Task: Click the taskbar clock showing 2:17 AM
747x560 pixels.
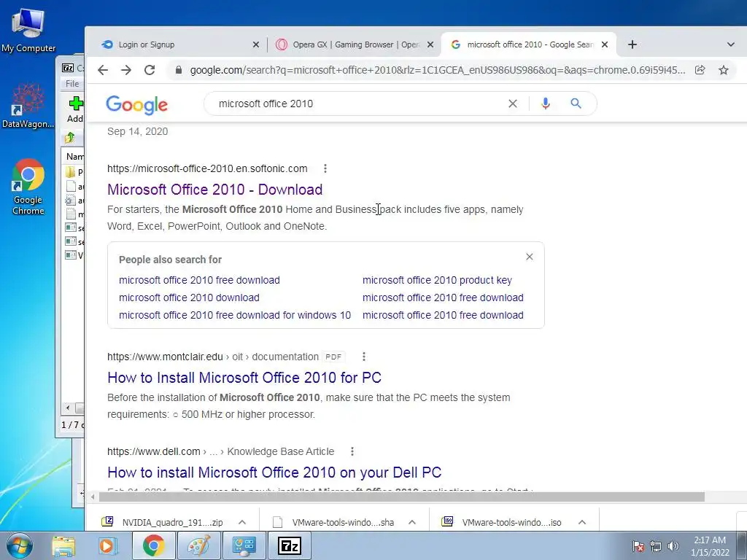Action: pyautogui.click(x=710, y=546)
